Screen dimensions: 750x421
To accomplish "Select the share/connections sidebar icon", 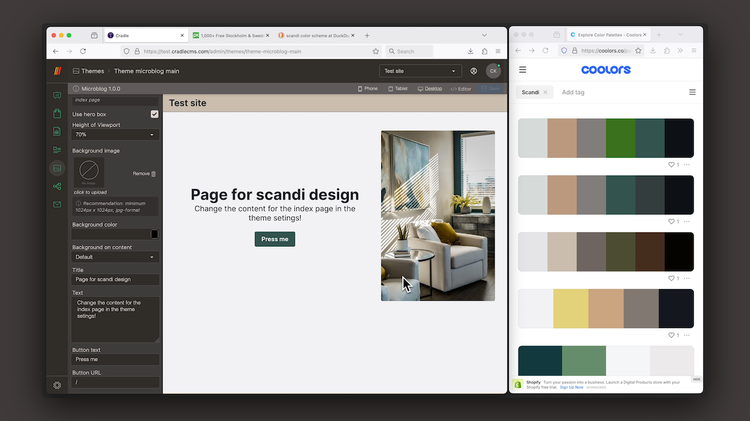I will click(57, 186).
